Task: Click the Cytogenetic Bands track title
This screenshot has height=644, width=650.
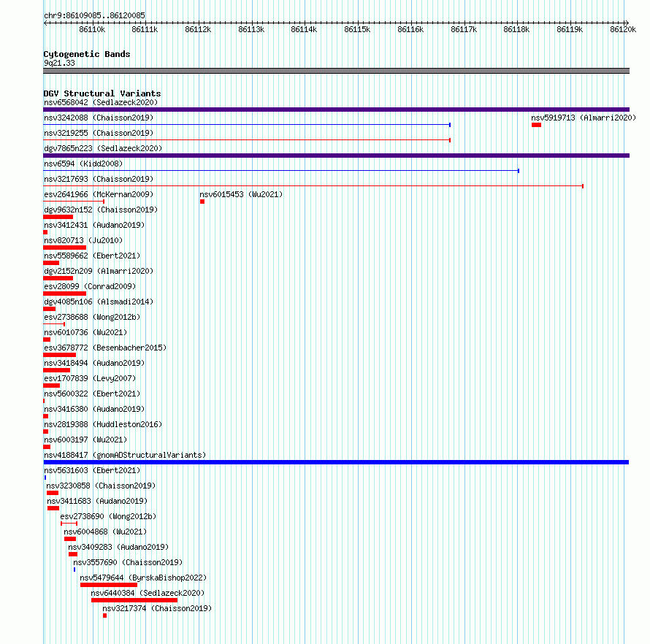Action: (x=87, y=54)
